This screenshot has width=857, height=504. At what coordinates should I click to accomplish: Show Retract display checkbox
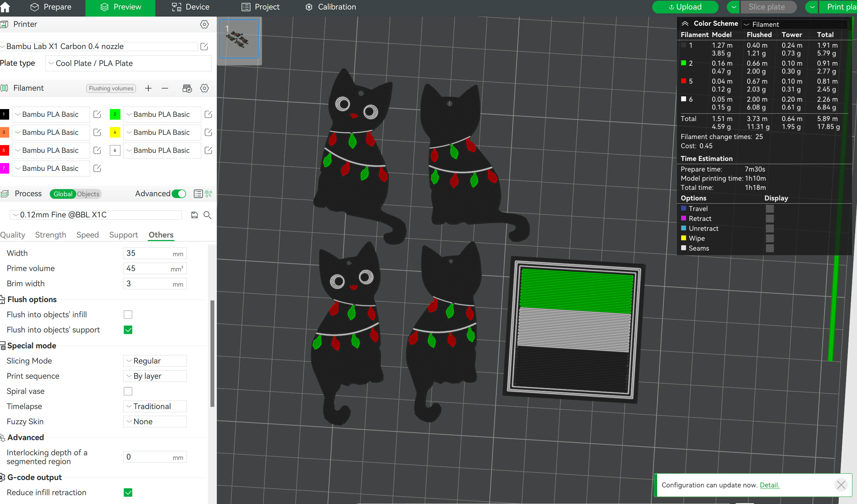coord(770,218)
